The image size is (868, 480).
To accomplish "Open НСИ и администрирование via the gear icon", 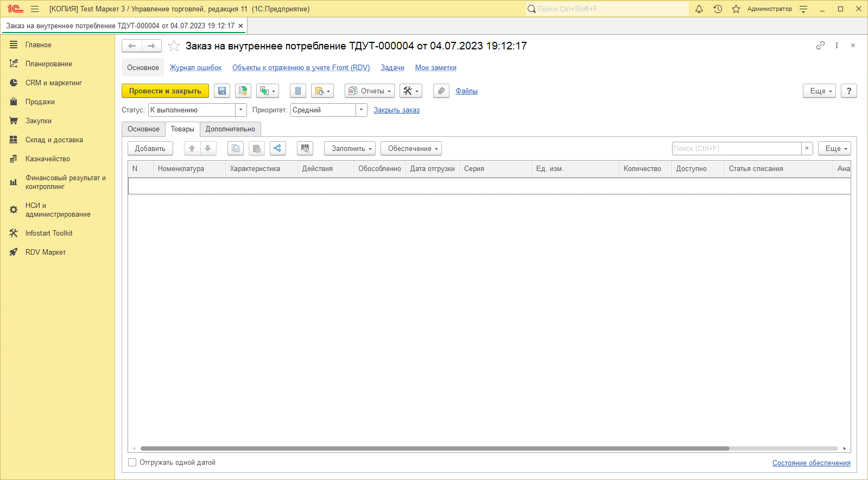I will [14, 210].
